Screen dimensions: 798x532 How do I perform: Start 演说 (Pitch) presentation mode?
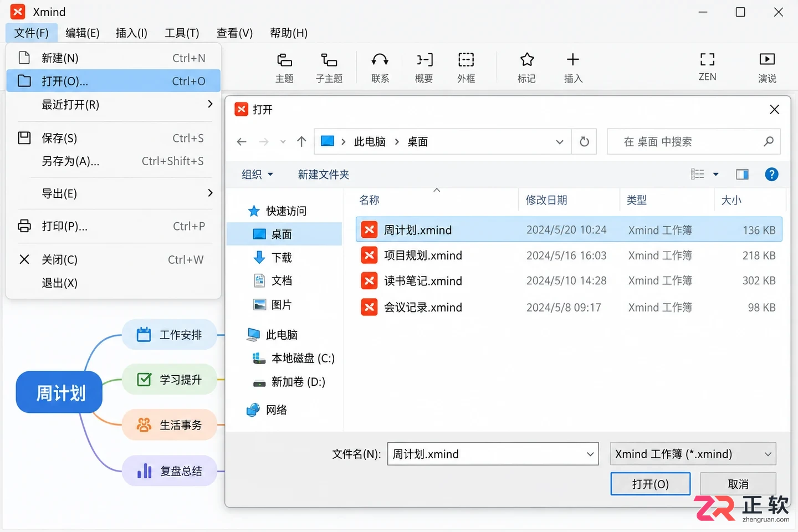767,59
